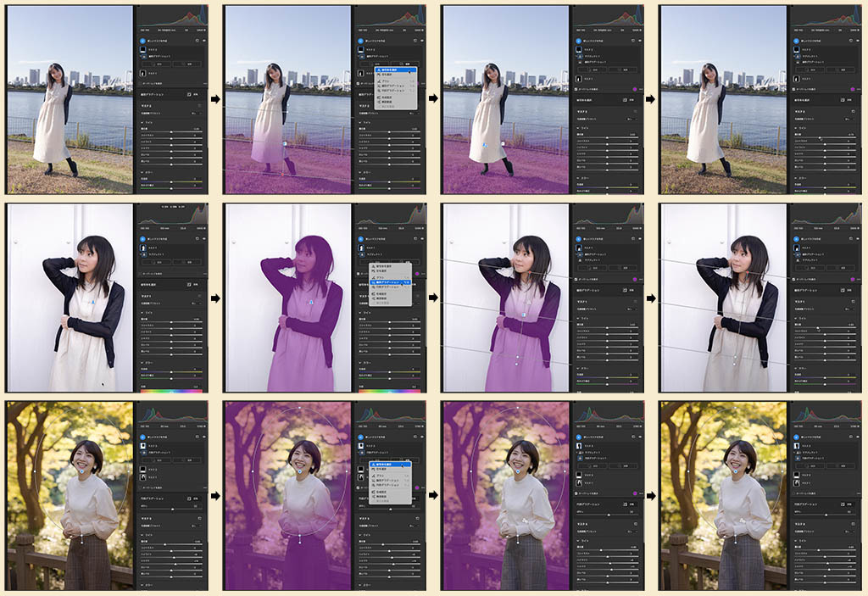Open adjustment preset dropdown in first waterfront panel
Image resolution: width=868 pixels, height=596 pixels.
pyautogui.click(x=197, y=113)
